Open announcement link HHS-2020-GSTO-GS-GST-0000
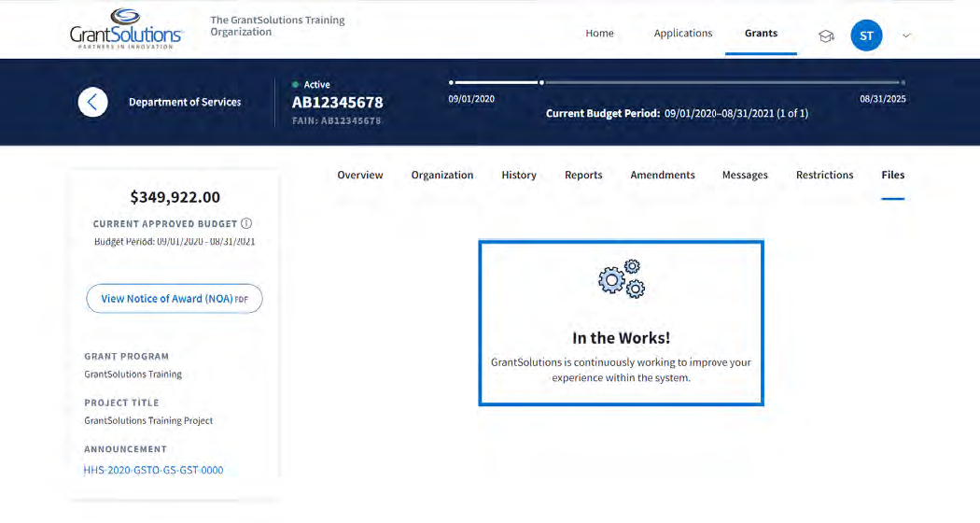 coord(154,471)
